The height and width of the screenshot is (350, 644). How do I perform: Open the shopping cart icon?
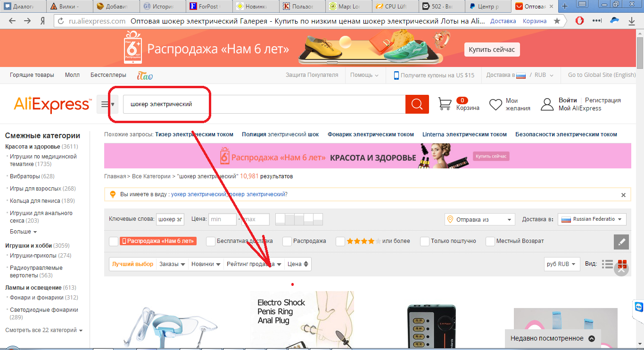point(445,104)
